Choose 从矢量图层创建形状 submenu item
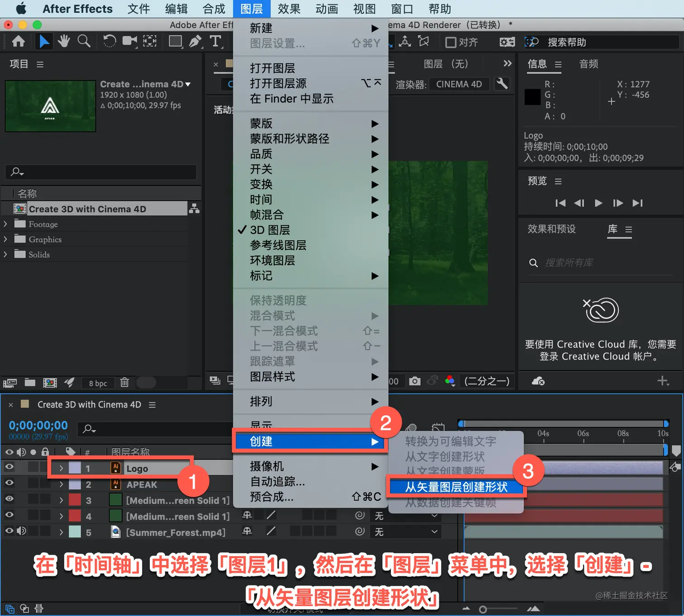 [456, 487]
